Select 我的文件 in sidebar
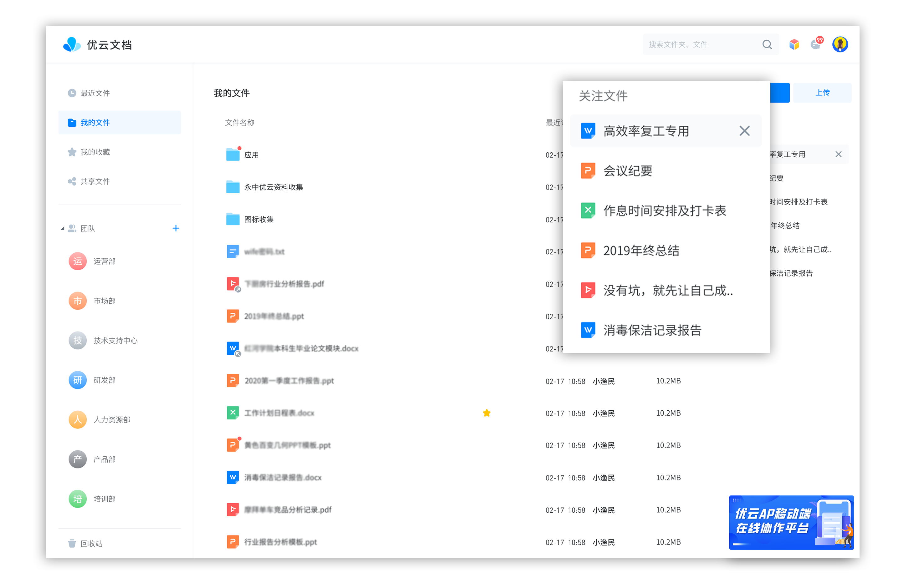 tap(120, 123)
